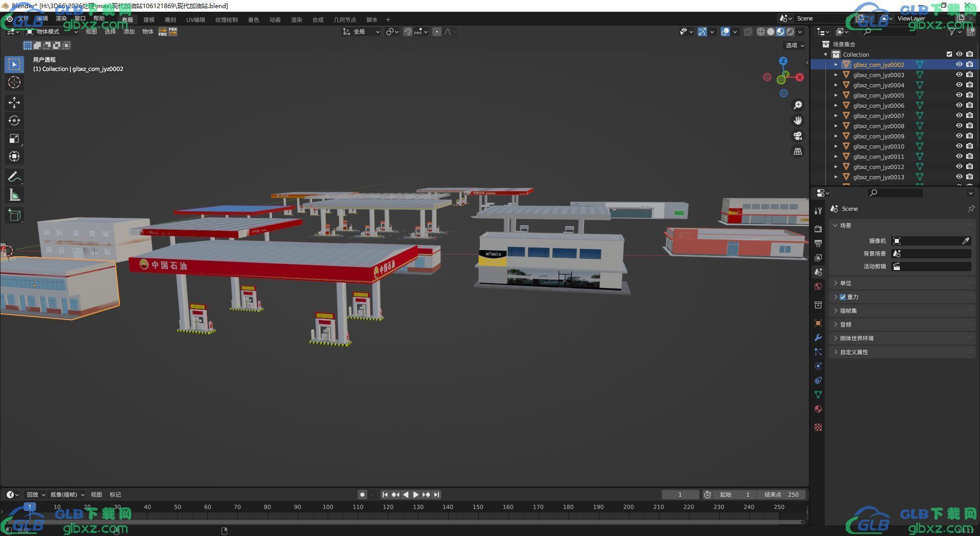Open Material properties tab icon
The height and width of the screenshot is (536, 980).
point(818,409)
